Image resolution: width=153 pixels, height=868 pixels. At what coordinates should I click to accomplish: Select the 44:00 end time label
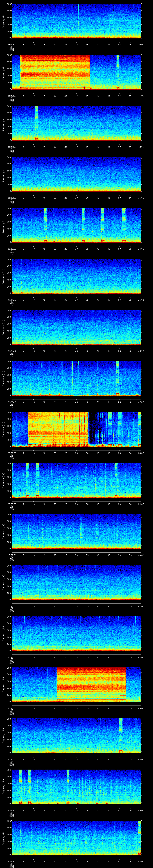click(141, 759)
